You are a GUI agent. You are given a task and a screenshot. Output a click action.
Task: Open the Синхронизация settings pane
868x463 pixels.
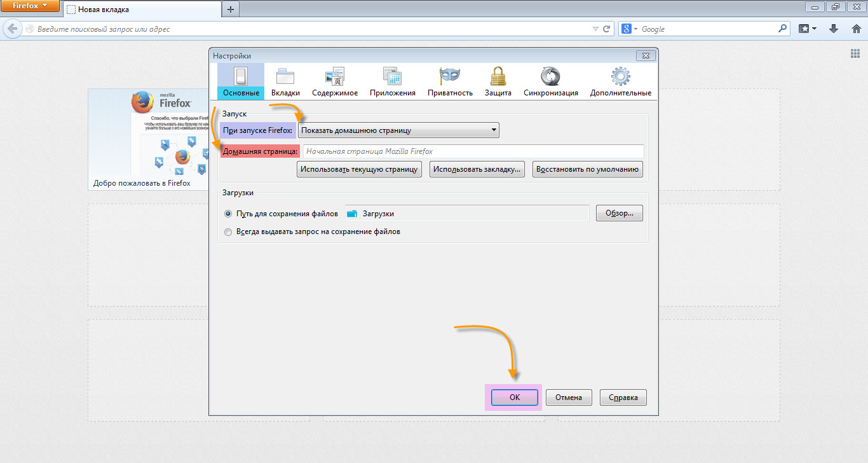[x=551, y=81]
